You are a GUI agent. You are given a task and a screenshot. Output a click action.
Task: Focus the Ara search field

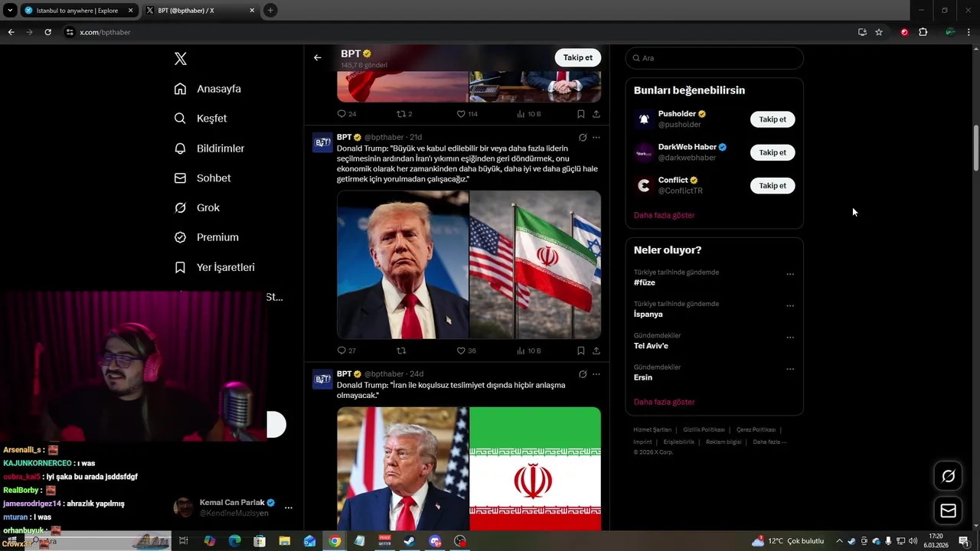[x=714, y=58]
